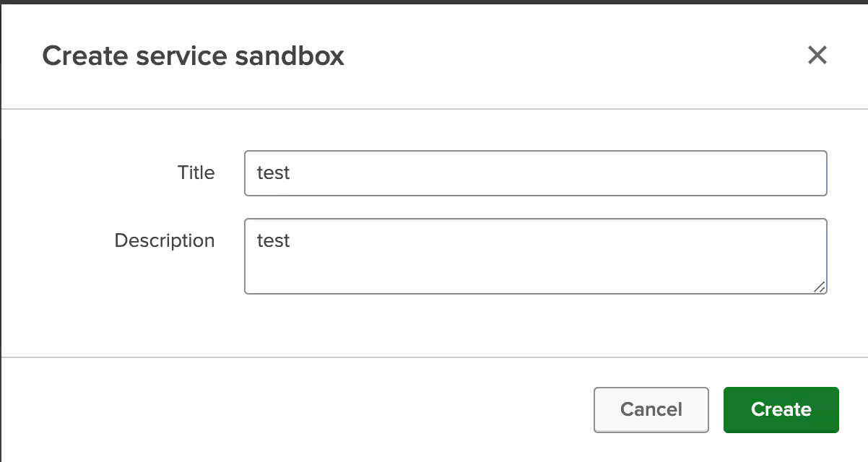This screenshot has width=868, height=462.
Task: Select the textarea corner resize grip
Action: tap(820, 287)
